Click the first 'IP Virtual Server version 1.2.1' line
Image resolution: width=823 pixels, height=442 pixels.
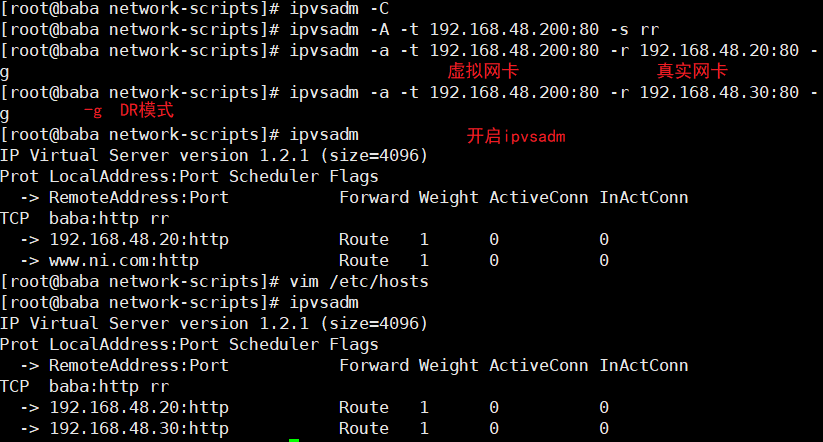click(x=154, y=155)
